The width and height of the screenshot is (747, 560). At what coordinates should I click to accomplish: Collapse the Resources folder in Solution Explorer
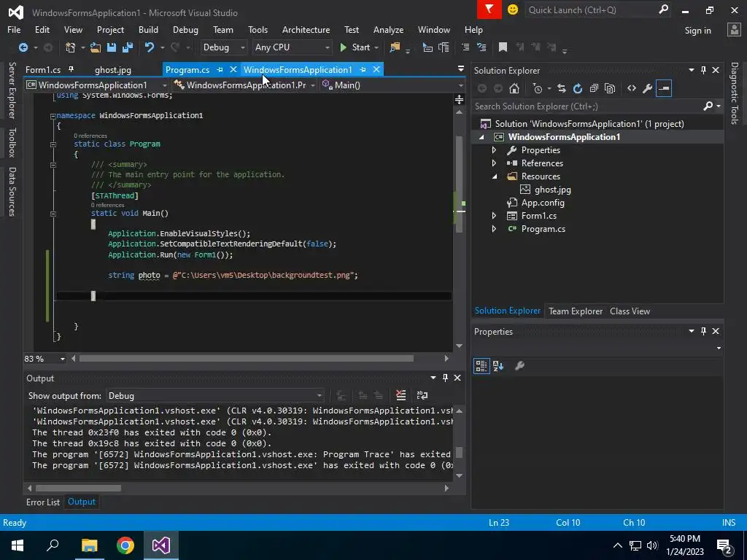(495, 176)
